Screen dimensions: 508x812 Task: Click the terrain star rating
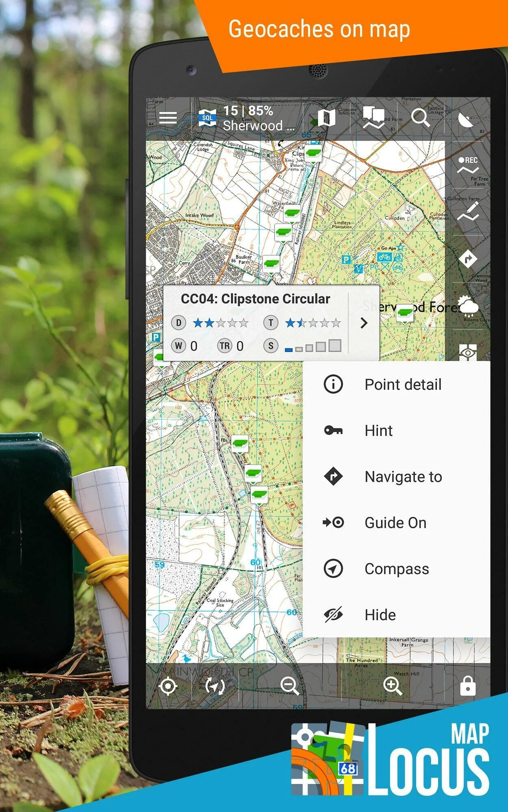click(313, 323)
